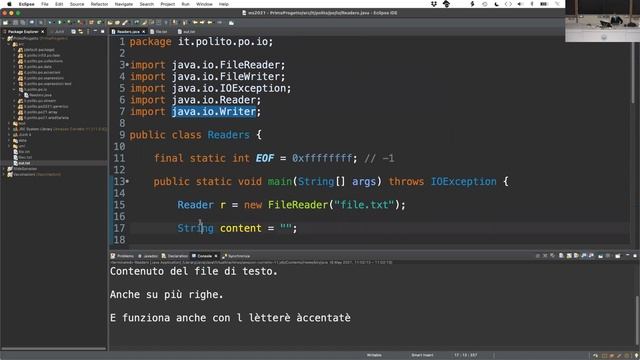Open the Javadoc tab
Screen dimensions: 640x360
(148, 256)
